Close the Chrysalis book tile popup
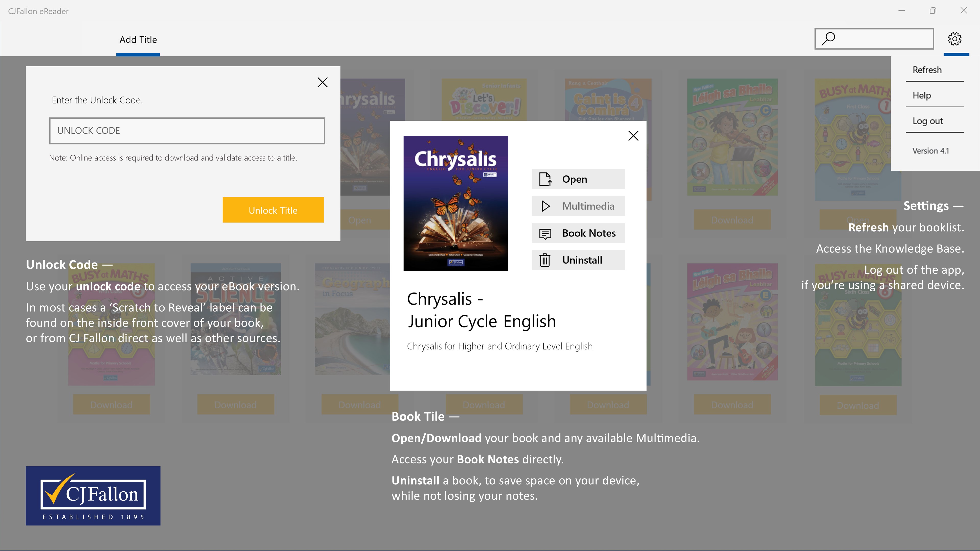This screenshot has height=551, width=980. tap(633, 136)
